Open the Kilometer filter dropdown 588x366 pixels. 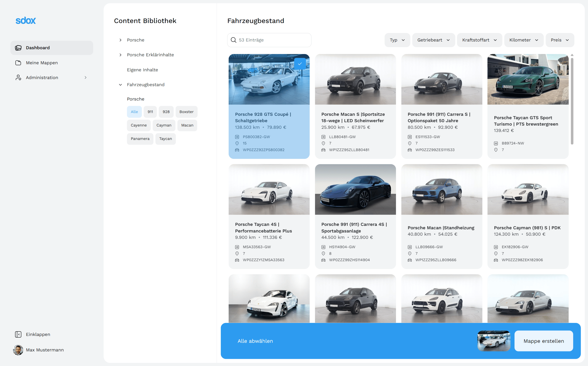(x=524, y=40)
